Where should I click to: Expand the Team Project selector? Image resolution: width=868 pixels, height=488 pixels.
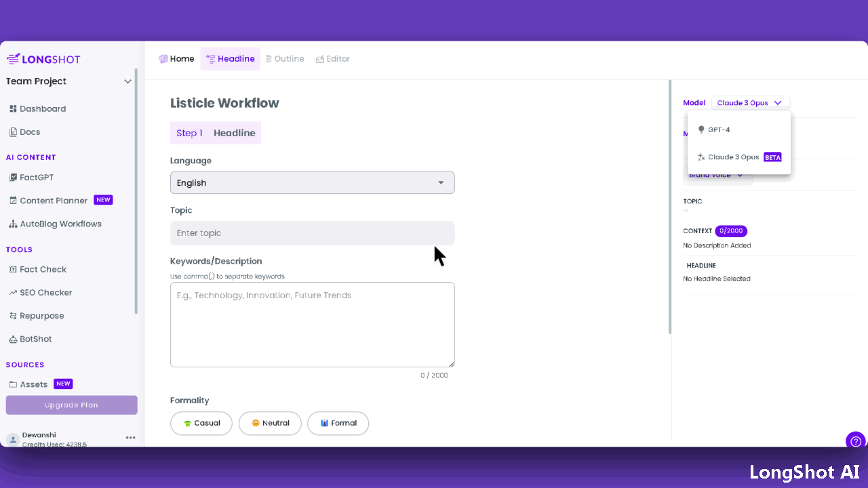[x=68, y=81]
